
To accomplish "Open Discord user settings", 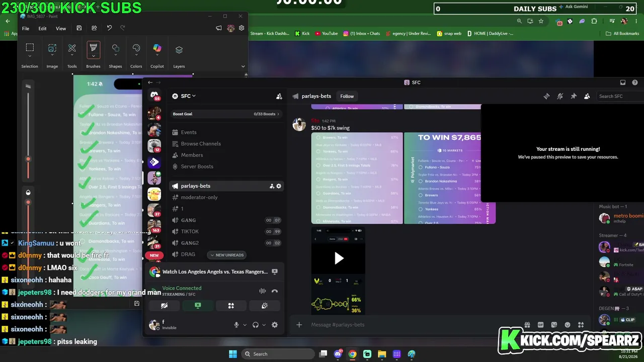I will click(275, 325).
